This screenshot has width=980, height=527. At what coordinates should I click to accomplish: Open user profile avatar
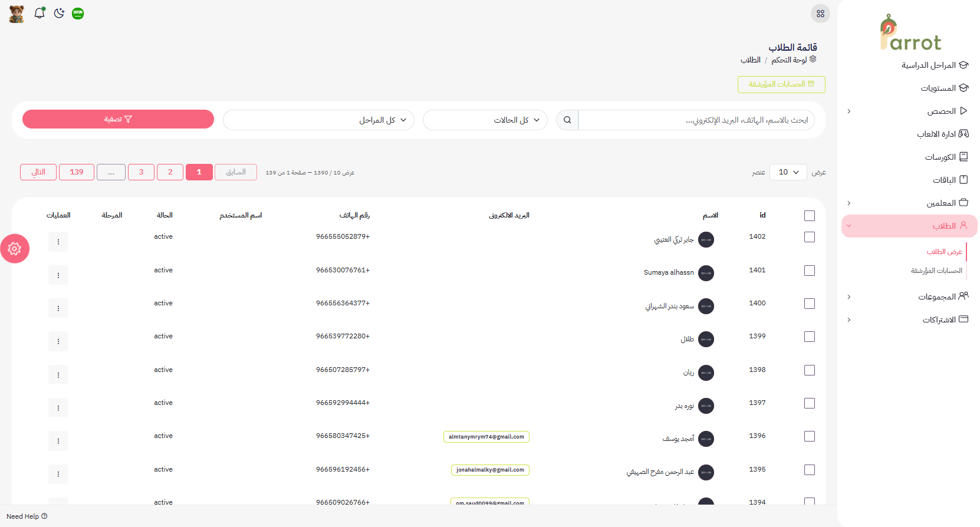[x=17, y=14]
